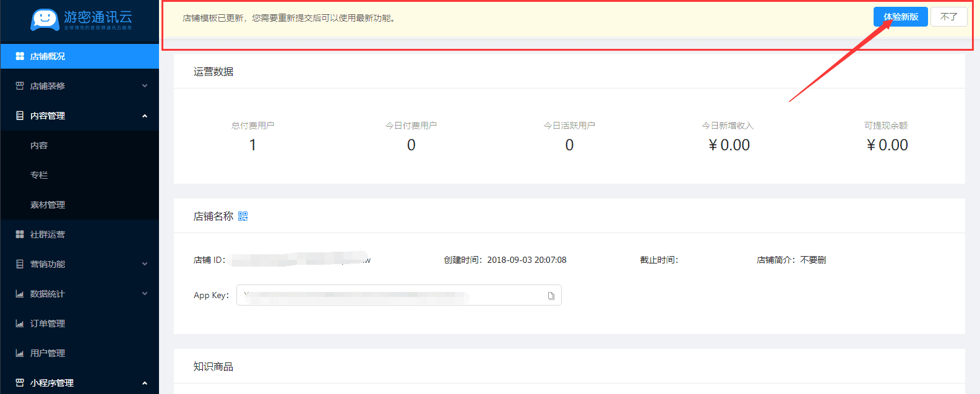Dismiss the banner with 不了 button

(948, 17)
